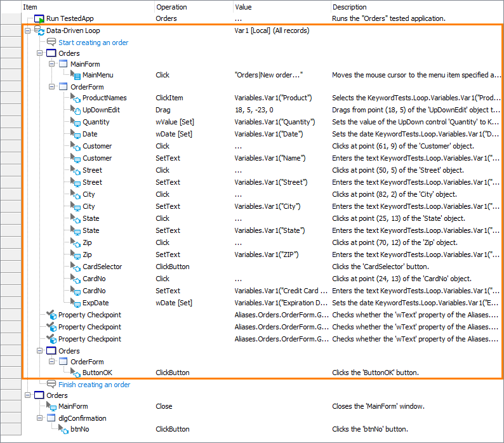Click the CardNo SetText operation icon
The height and width of the screenshot is (443, 504).
point(76,291)
